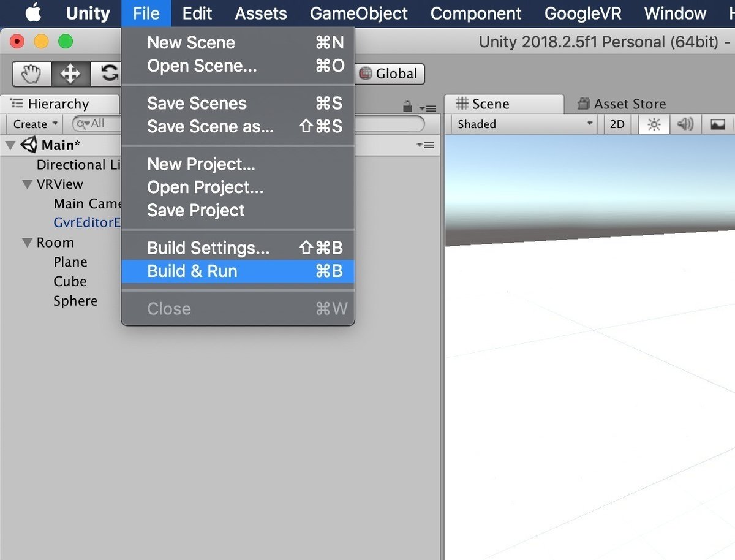Viewport: 735px width, 560px height.
Task: Click the Unity logo beside Main scene
Action: click(x=29, y=145)
